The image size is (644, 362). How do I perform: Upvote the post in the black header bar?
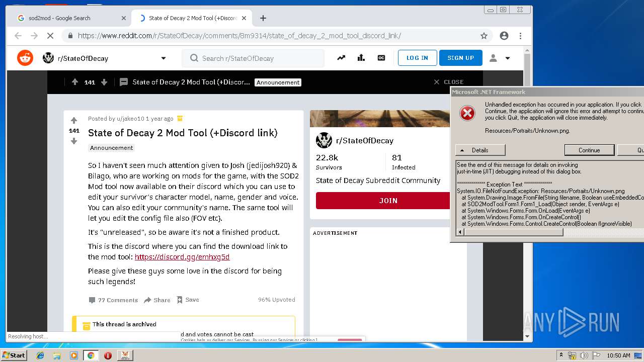point(75,82)
